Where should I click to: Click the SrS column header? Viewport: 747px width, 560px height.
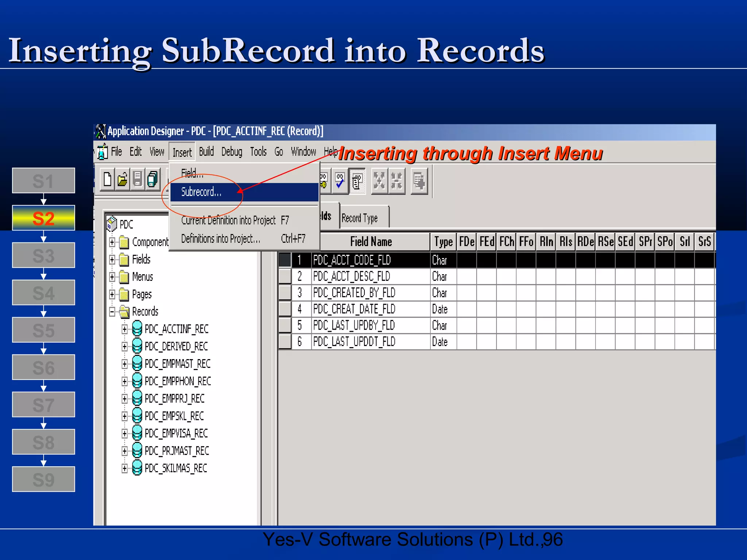(x=704, y=242)
